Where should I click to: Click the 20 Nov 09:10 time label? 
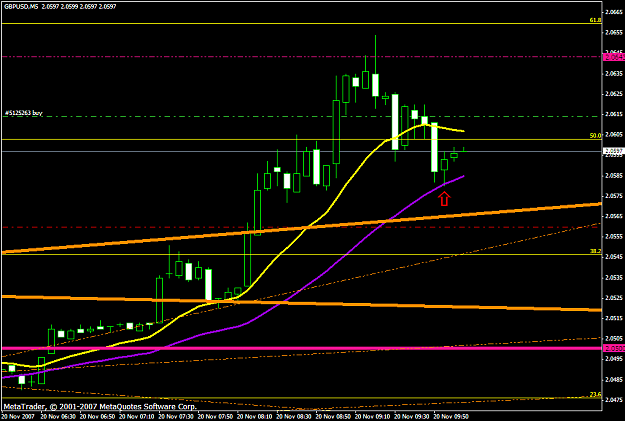pyautogui.click(x=373, y=416)
